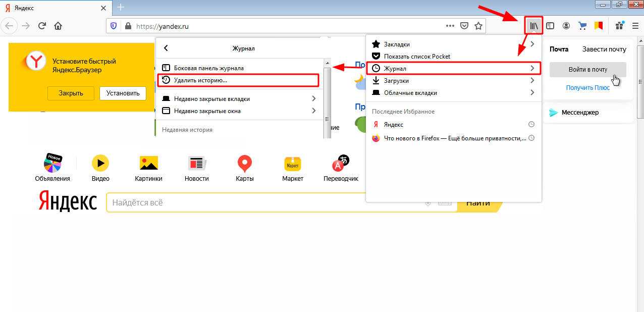Screen dimensions: 644x312
Task: Follow the Получить Плюс link
Action: (x=587, y=88)
